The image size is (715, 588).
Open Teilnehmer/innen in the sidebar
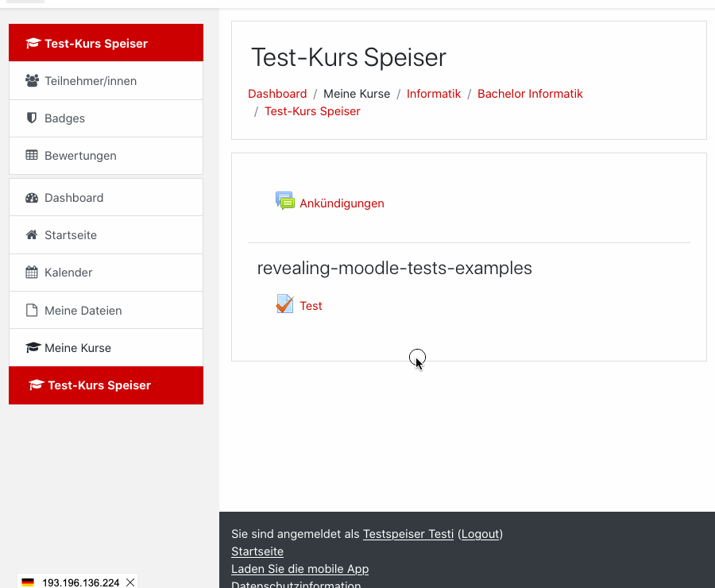coord(106,81)
